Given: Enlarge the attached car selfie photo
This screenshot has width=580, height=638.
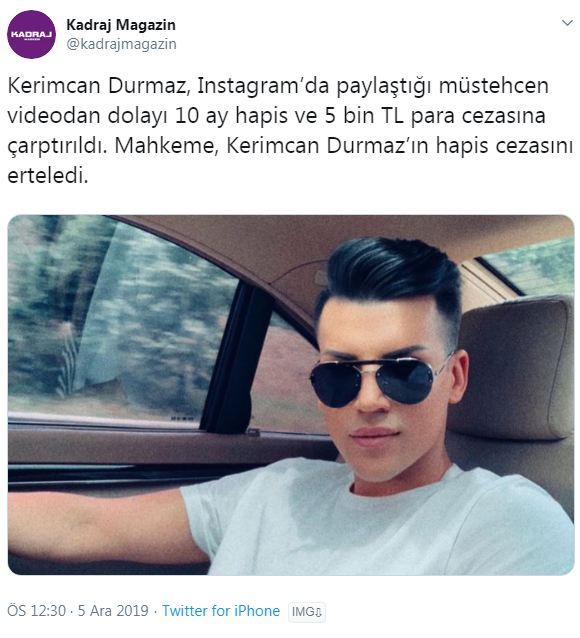Looking at the screenshot, I should click(291, 395).
